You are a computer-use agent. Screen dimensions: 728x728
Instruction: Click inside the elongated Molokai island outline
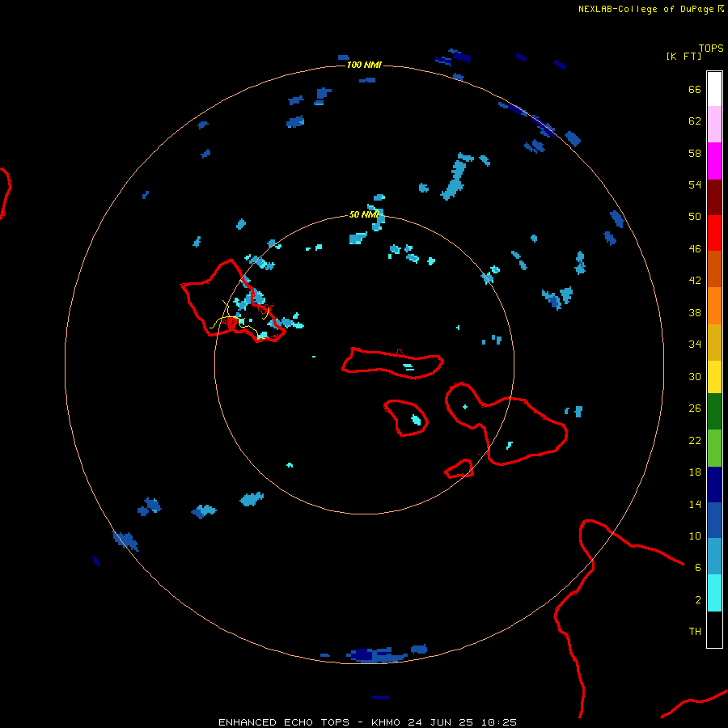point(392,365)
